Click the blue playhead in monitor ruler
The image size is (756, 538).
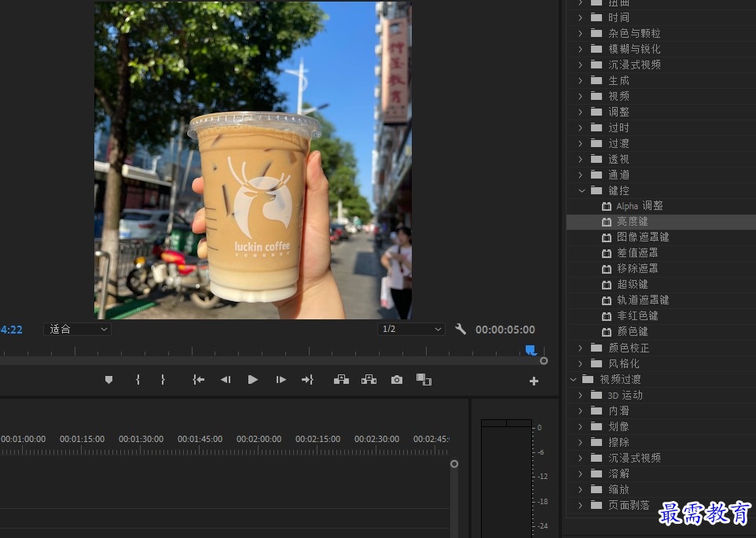coord(530,350)
